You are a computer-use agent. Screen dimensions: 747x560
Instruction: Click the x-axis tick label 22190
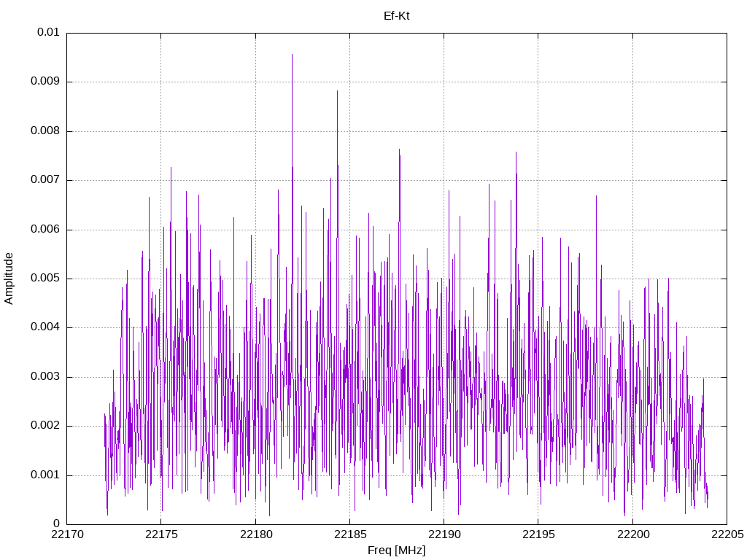coord(444,534)
